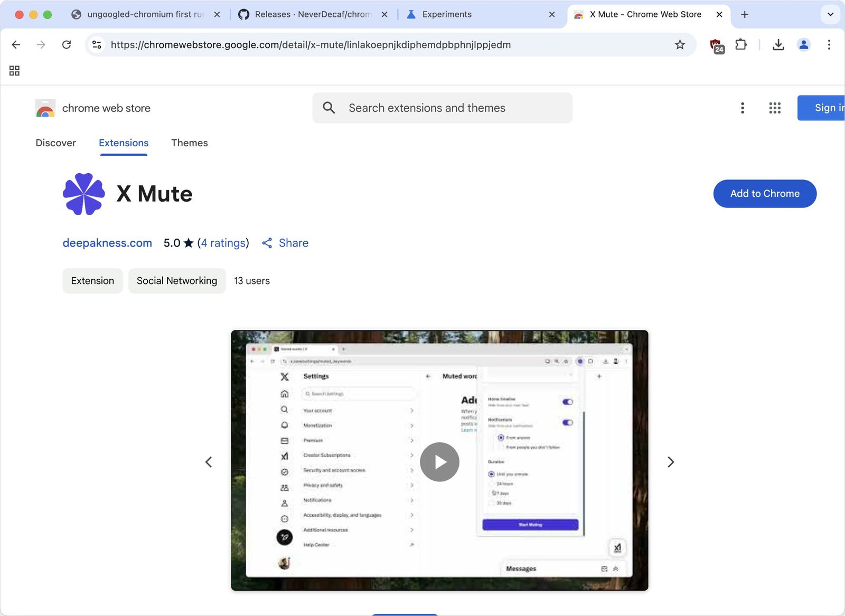This screenshot has height=616, width=845.
Task: Open the tab search chevron
Action: 830,14
